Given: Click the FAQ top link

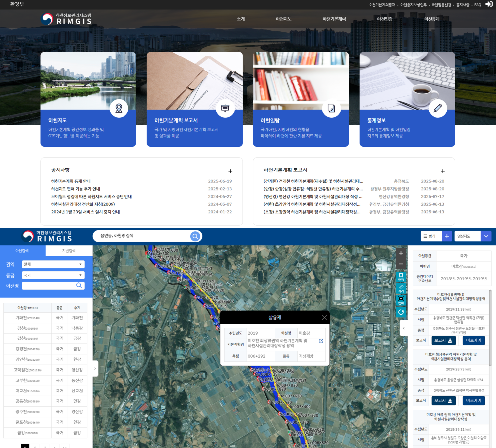Looking at the screenshot, I should 477,5.
